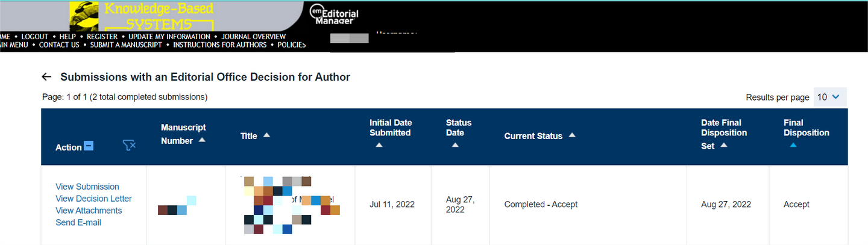Sort by Initial Date Submitted arrow

pos(379,145)
